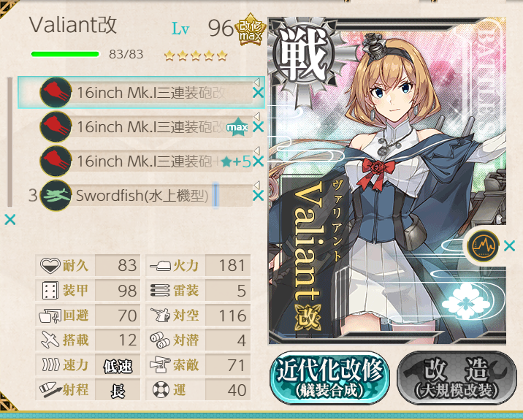The width and height of the screenshot is (523, 420).
Task: Unequip the Swordfish seaplane
Action: tap(258, 196)
